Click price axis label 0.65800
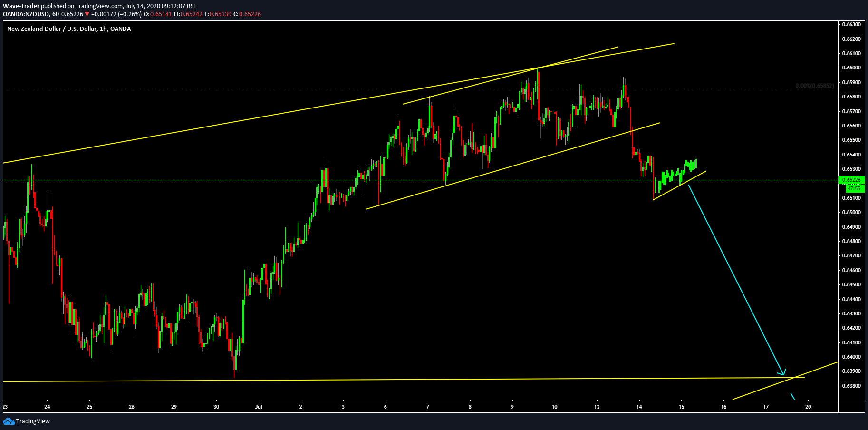 [851, 97]
